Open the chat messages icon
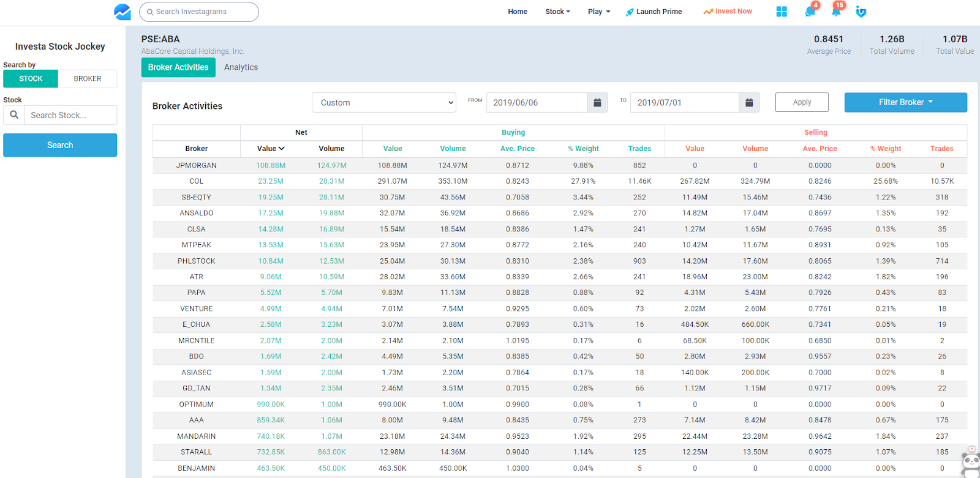 [x=810, y=12]
